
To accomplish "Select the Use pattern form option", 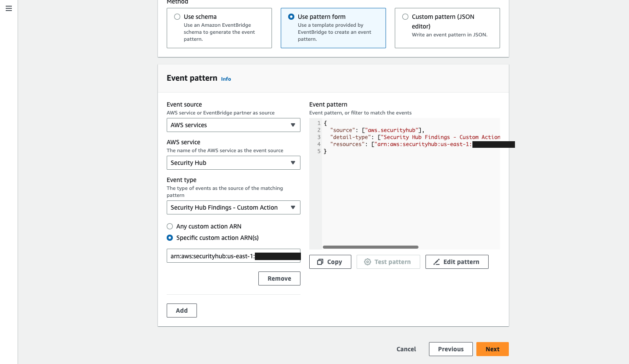I will point(291,16).
